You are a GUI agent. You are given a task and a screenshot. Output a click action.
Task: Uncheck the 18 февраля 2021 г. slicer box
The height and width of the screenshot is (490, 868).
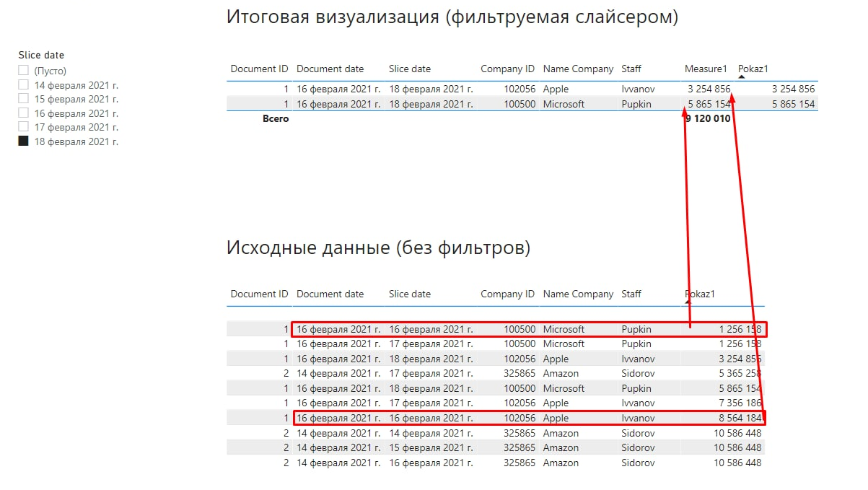[23, 141]
